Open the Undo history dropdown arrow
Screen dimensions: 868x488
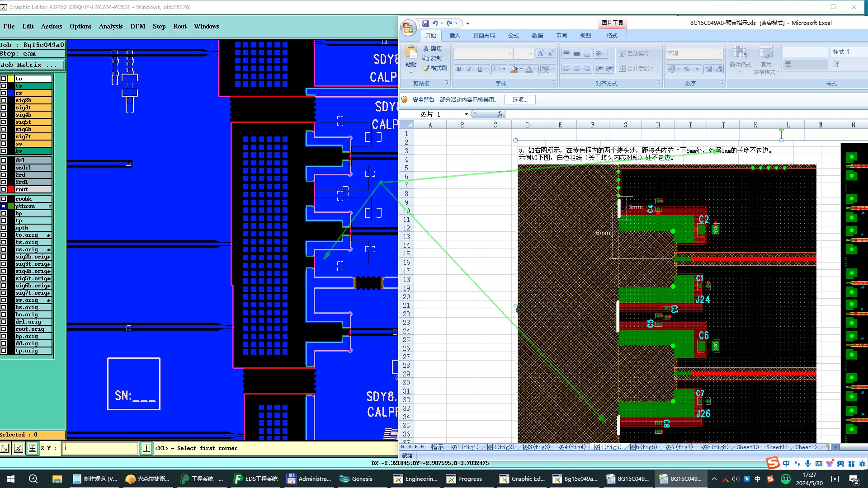pyautogui.click(x=442, y=23)
